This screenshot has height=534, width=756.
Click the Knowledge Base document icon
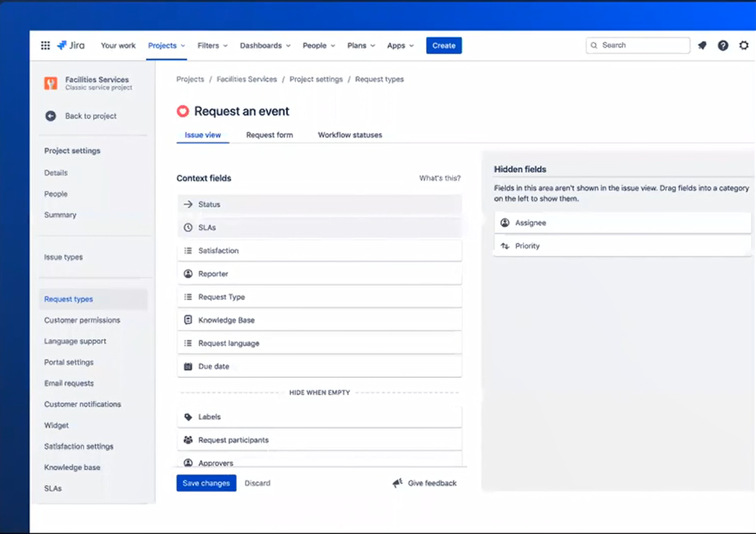point(188,320)
